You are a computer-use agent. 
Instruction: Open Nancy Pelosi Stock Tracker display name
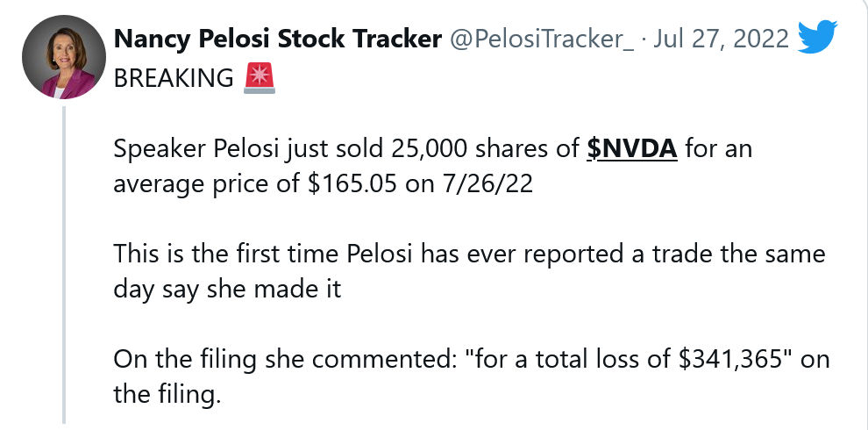click(278, 39)
